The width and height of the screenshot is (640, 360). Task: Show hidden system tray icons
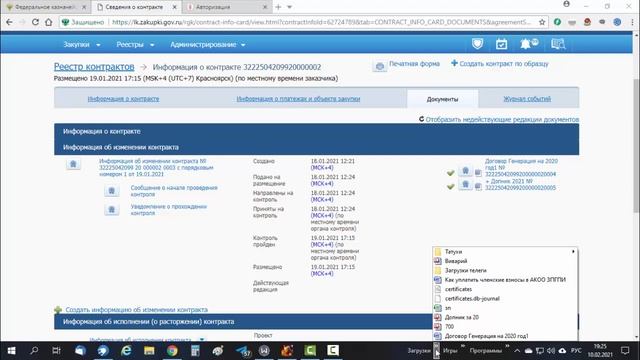[x=517, y=351]
